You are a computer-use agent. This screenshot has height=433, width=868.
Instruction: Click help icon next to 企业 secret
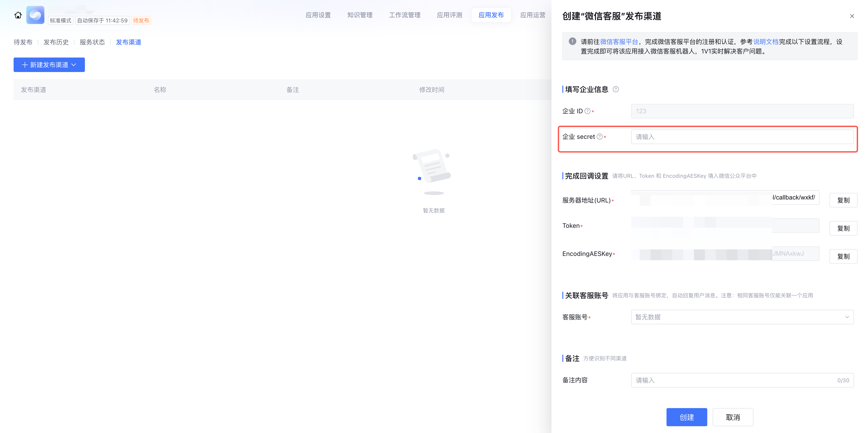599,137
